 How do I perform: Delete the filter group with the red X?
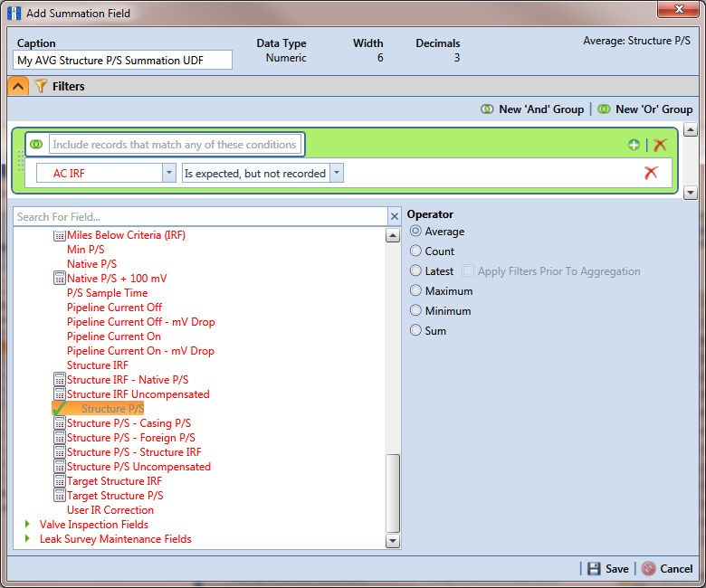click(x=660, y=145)
